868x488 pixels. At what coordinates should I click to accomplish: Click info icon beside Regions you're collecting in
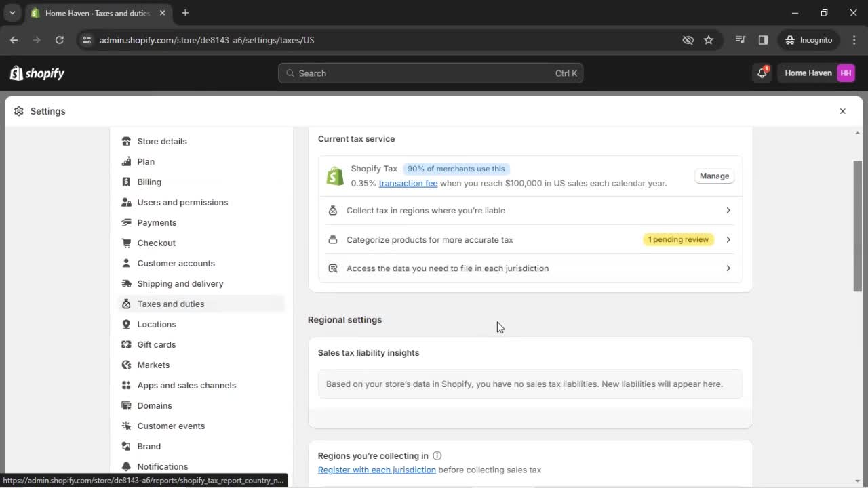tap(437, 455)
